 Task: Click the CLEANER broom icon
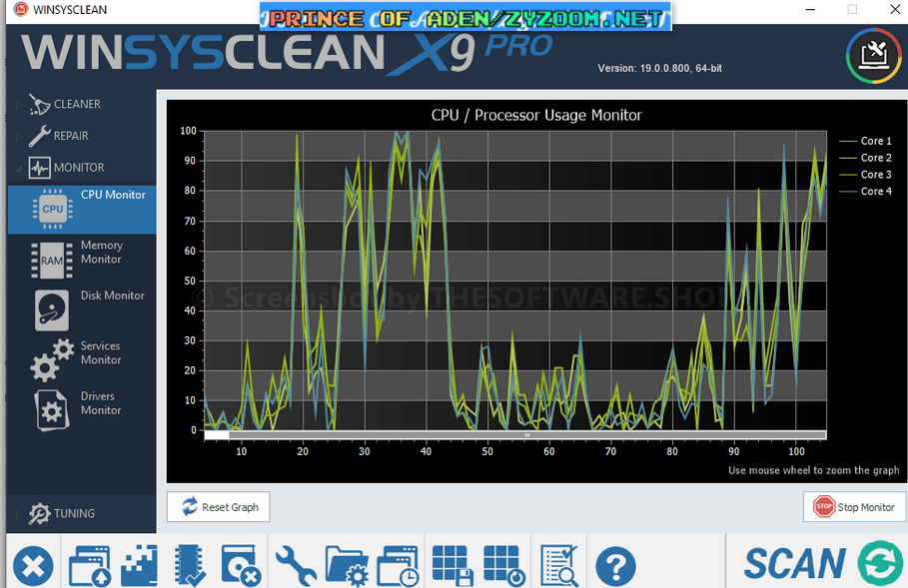[x=39, y=104]
